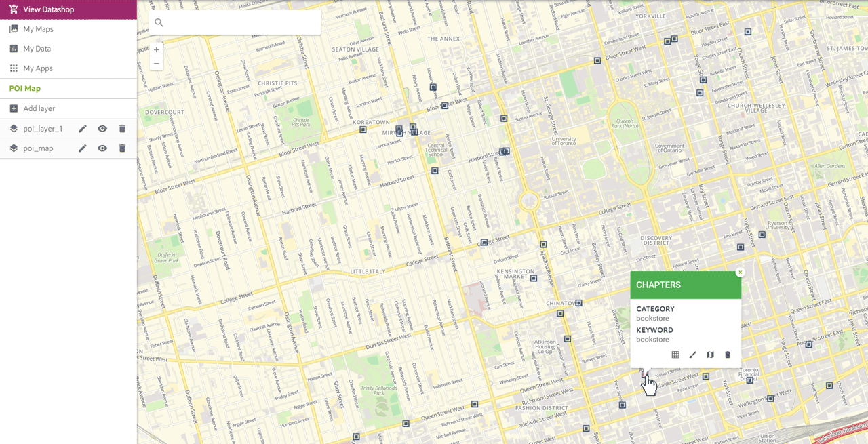Click the POI marker beside the Toronto Financial District label
The image size is (868, 444).
pos(750,380)
